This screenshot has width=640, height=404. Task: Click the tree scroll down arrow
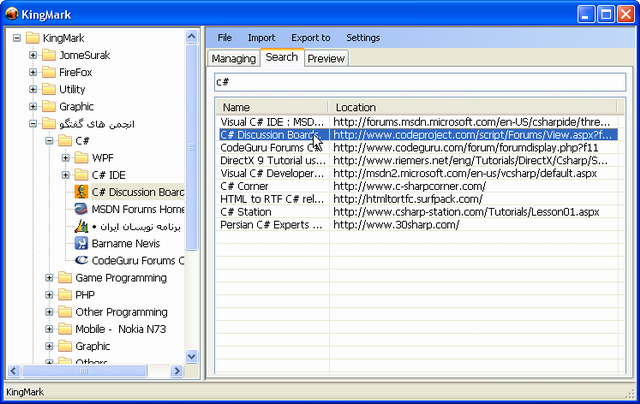pos(191,356)
